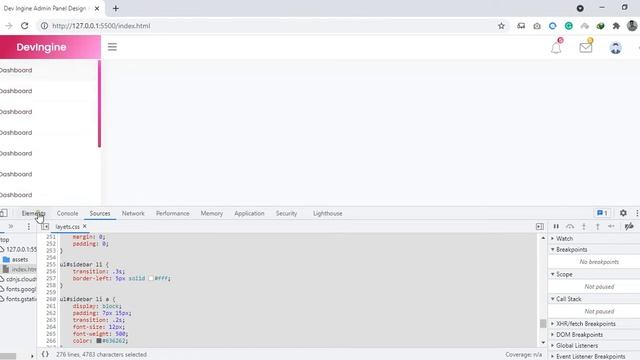Toggle the hamburger sidebar menu
The height and width of the screenshot is (360, 640).
pos(112,47)
